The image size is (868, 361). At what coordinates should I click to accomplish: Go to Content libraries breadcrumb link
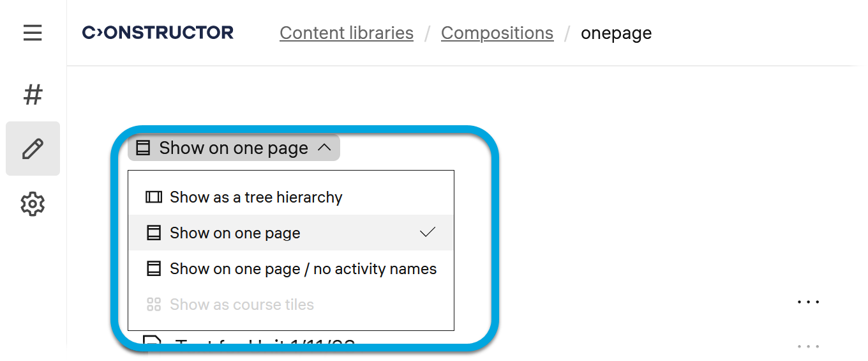coord(347,33)
